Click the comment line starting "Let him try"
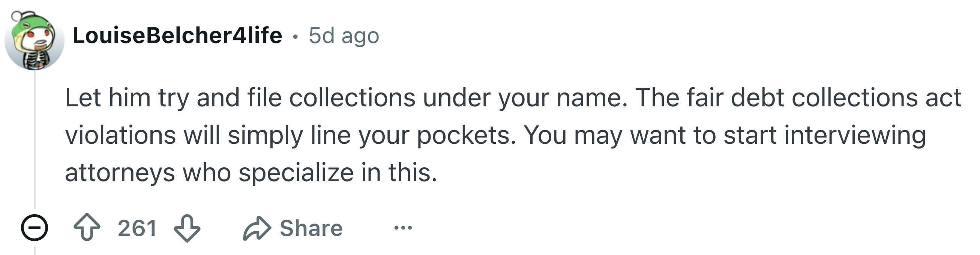 513,98
